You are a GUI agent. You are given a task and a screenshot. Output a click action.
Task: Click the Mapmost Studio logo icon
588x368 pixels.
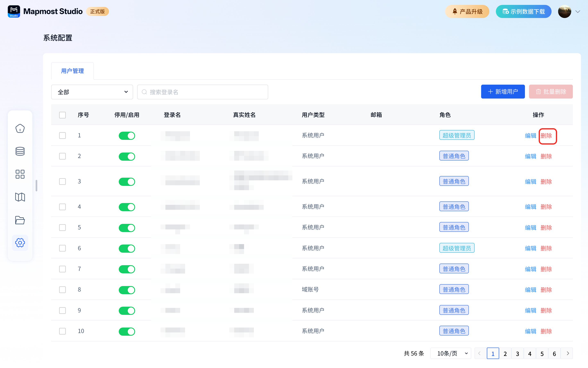click(14, 11)
